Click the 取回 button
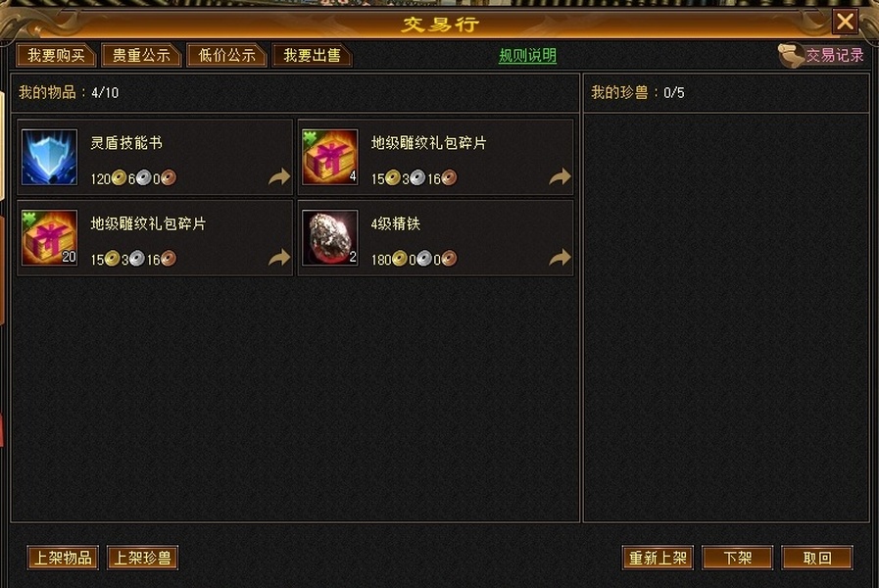The height and width of the screenshot is (588, 879). click(x=817, y=558)
